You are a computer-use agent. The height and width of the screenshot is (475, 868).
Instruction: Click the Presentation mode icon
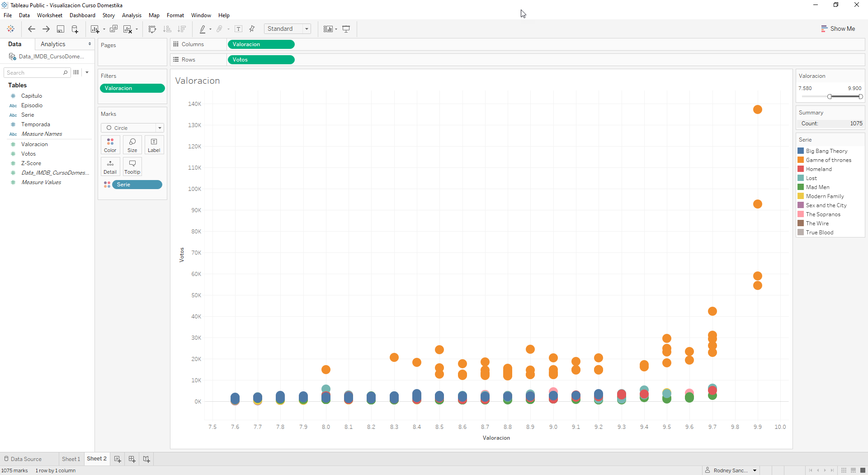(x=346, y=29)
